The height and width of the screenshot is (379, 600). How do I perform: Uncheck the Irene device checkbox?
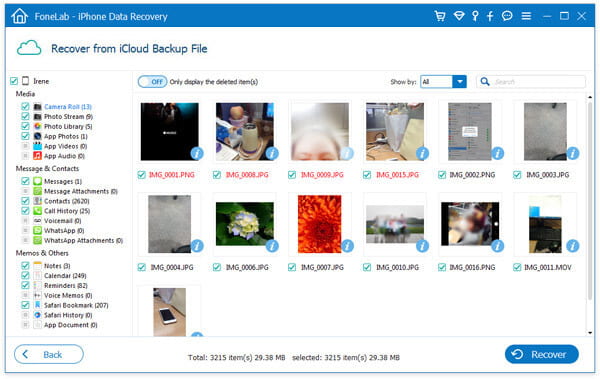point(14,81)
